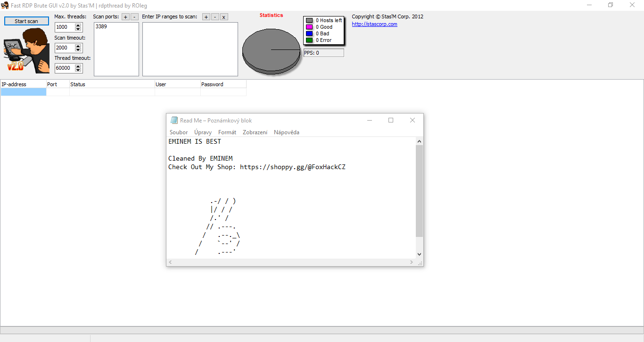The width and height of the screenshot is (644, 342).
Task: Increase Scan timeout with the up arrow
Action: click(x=78, y=46)
